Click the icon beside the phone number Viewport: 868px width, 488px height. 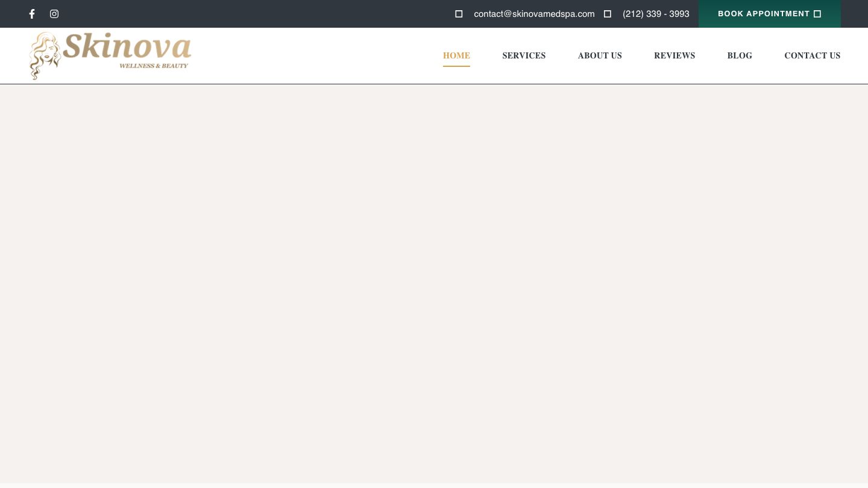point(608,14)
